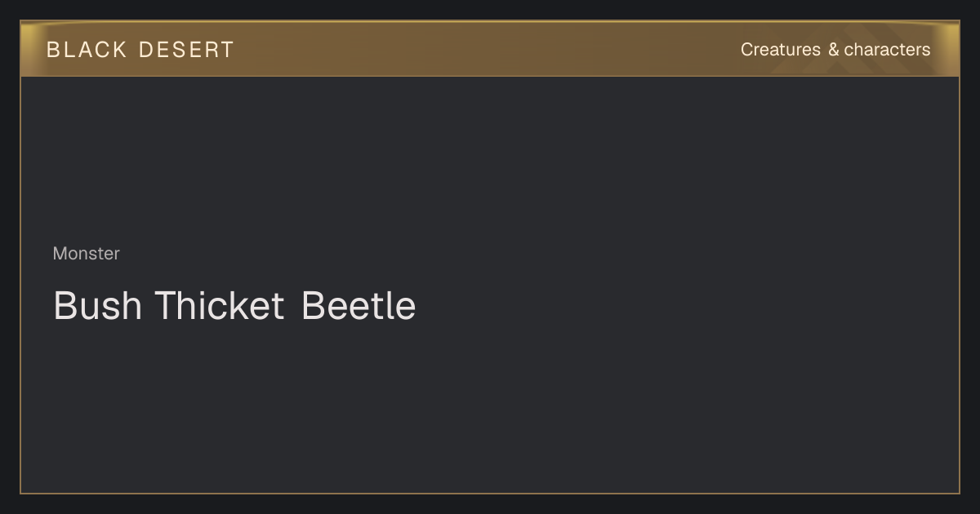Click the word characters in header
Screen dimensions: 980x514
(x=887, y=50)
